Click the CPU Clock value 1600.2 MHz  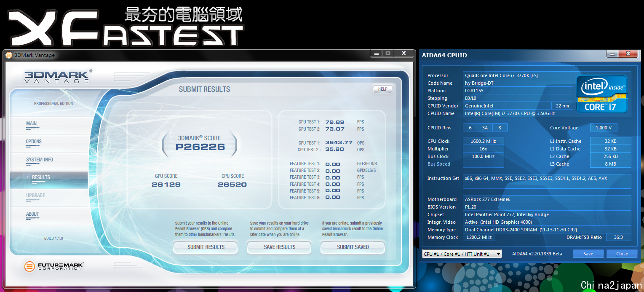[x=483, y=141]
